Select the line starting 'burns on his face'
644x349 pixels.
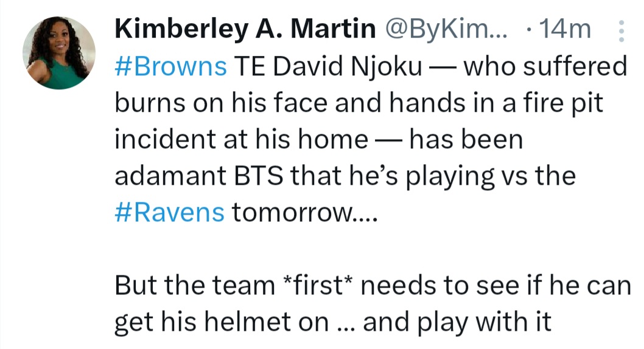coord(359,103)
